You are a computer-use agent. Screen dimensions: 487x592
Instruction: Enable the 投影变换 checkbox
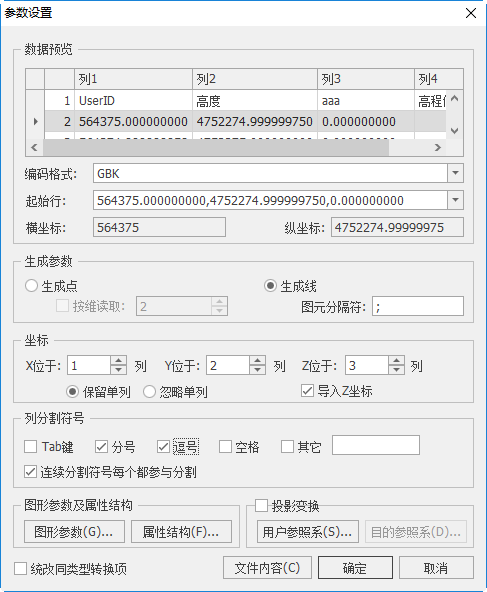(261, 506)
